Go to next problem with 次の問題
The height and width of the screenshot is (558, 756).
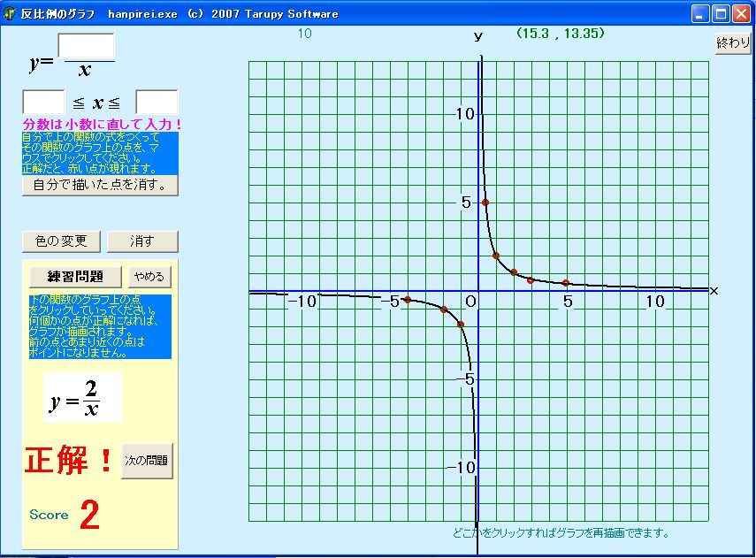point(147,461)
